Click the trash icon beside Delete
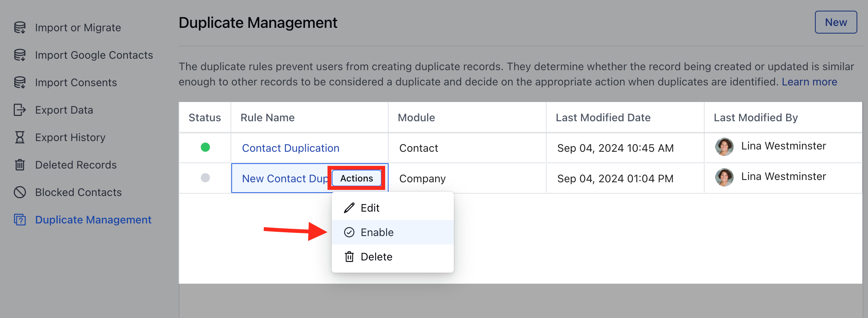868x318 pixels. click(349, 257)
